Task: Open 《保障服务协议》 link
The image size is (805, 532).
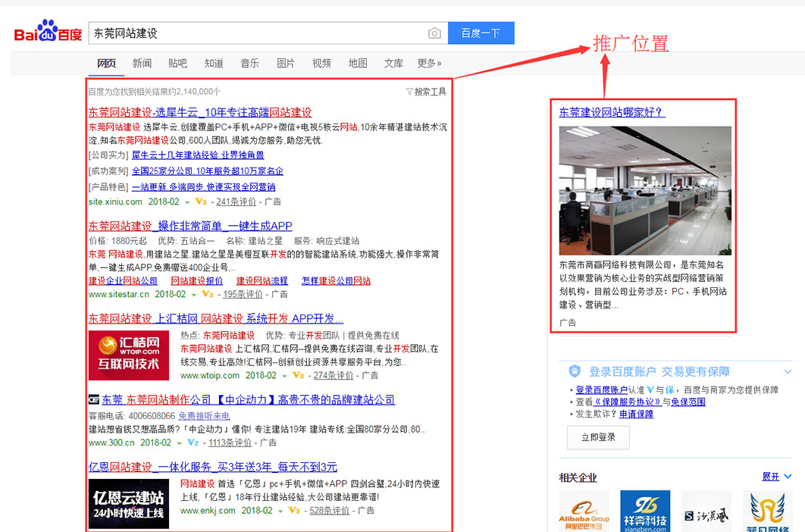Action: pyautogui.click(x=628, y=402)
